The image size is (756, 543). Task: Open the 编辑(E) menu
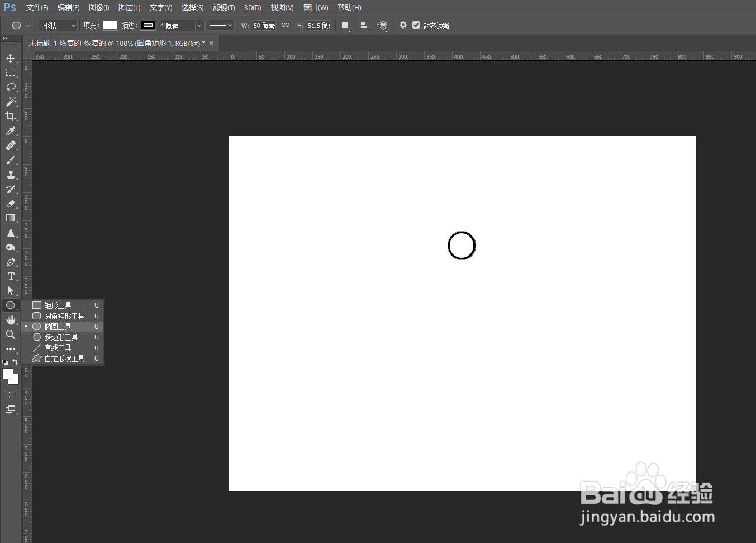pyautogui.click(x=68, y=8)
